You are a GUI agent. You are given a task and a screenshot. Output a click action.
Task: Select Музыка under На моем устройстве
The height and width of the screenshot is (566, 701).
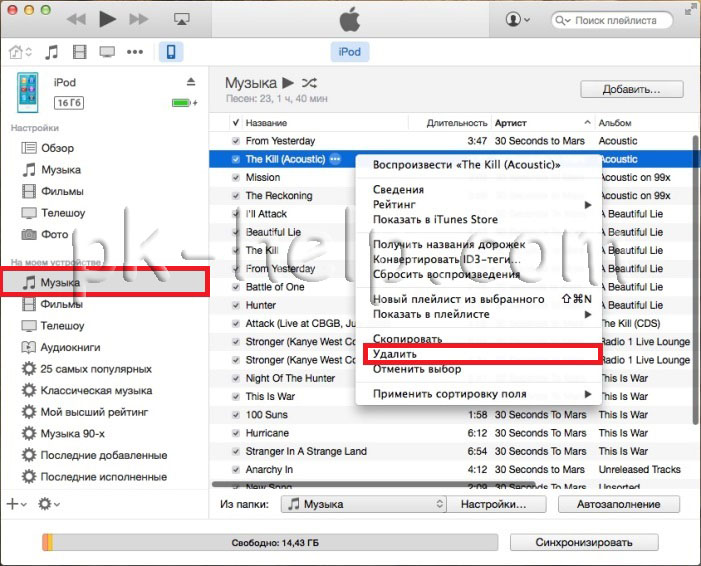pos(105,282)
